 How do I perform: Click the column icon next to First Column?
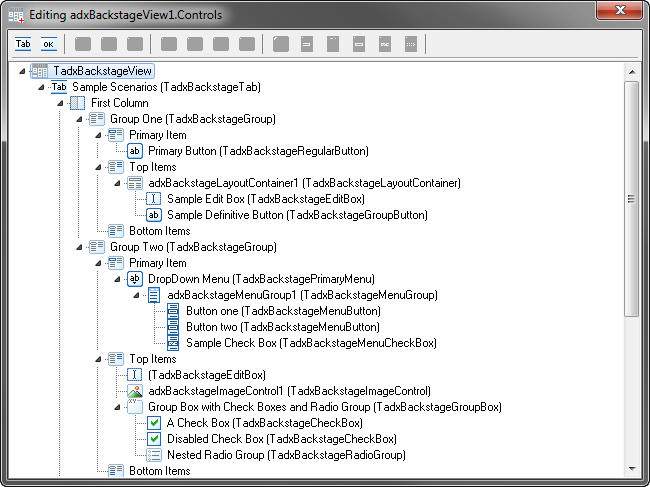(x=78, y=103)
